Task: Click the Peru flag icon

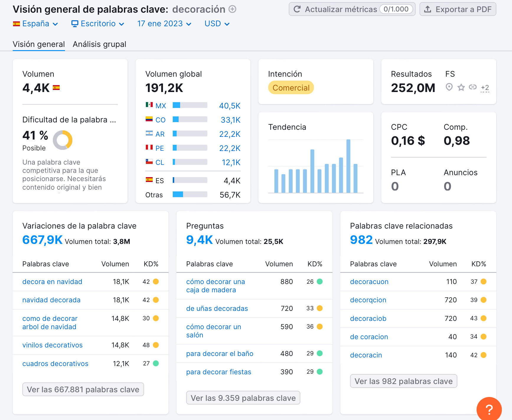Action: click(x=149, y=147)
